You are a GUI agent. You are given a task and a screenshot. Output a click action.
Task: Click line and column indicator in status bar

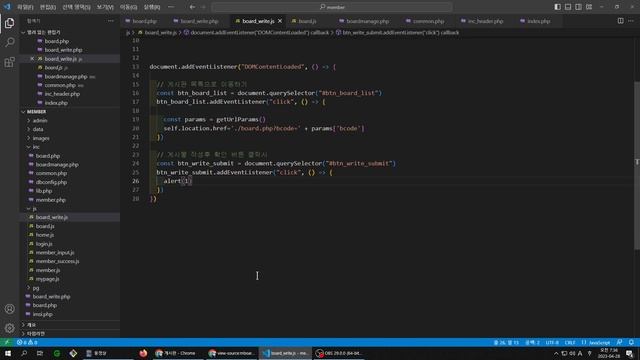(x=506, y=342)
